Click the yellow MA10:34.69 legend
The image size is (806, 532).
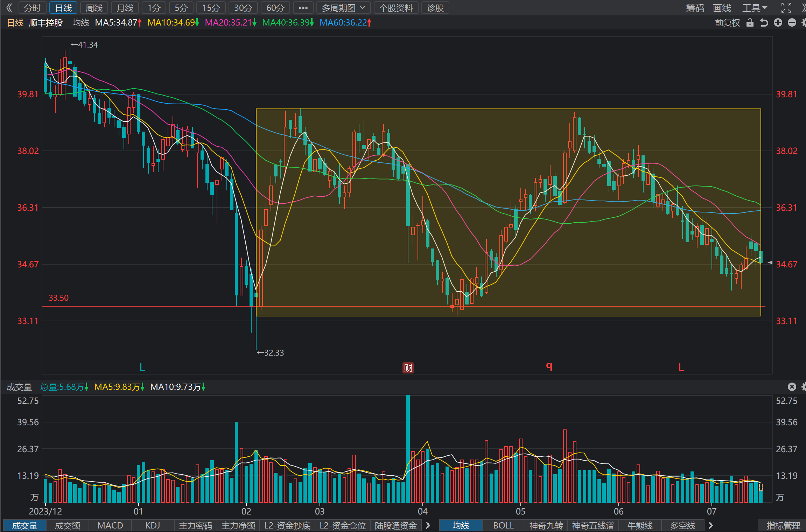(173, 23)
